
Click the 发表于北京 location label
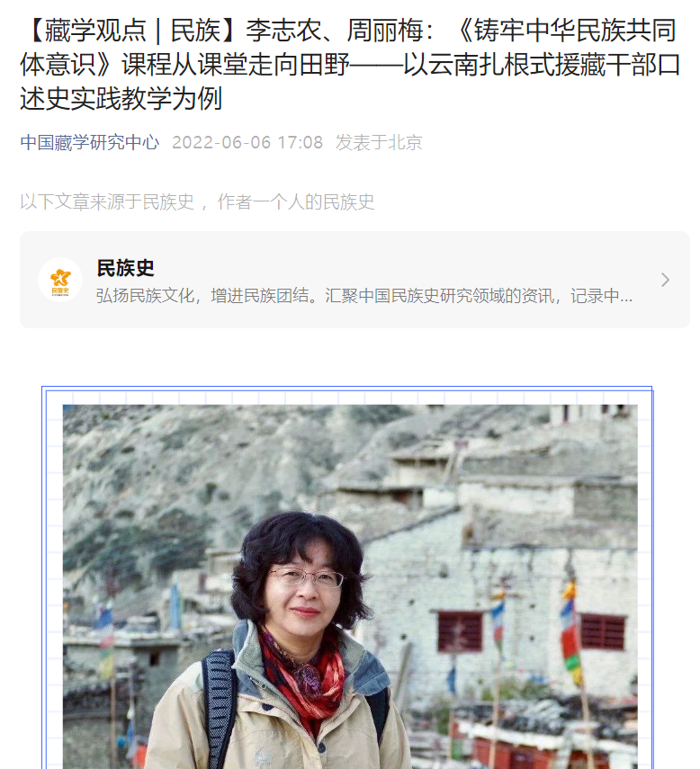coord(379,142)
